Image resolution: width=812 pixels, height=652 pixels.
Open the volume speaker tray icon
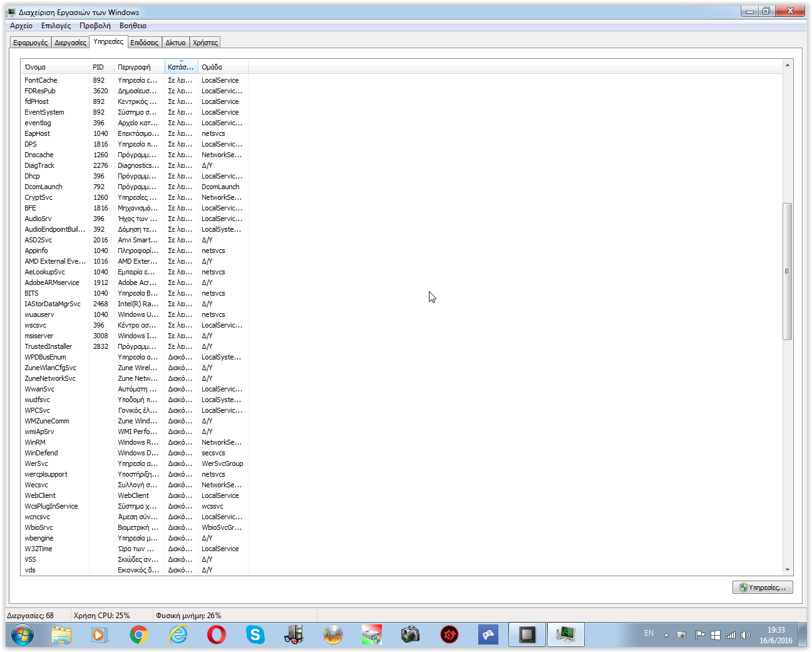pyautogui.click(x=746, y=635)
